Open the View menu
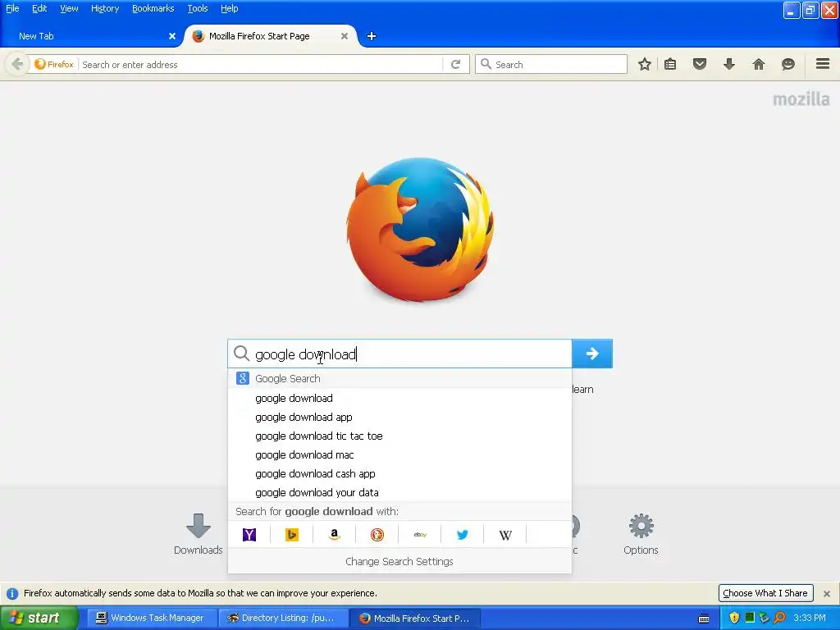This screenshot has height=630, width=840. click(x=69, y=8)
